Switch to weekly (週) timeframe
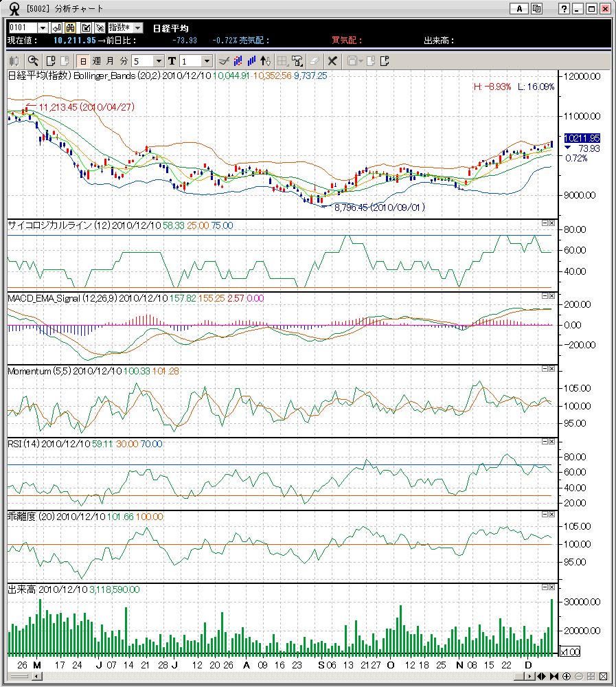The height and width of the screenshot is (687, 616). [x=96, y=60]
